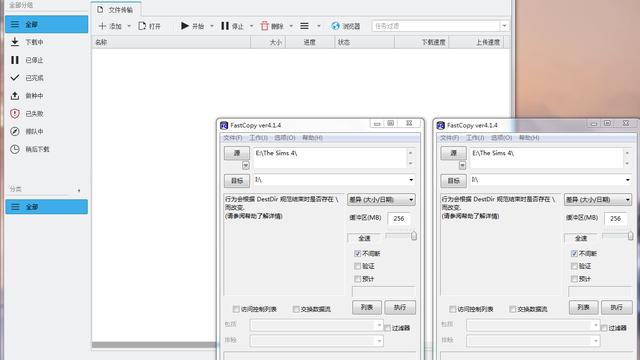The width and height of the screenshot is (640, 360).
Task: Click the hamburger list-view toolbar icon
Action: (304, 26)
